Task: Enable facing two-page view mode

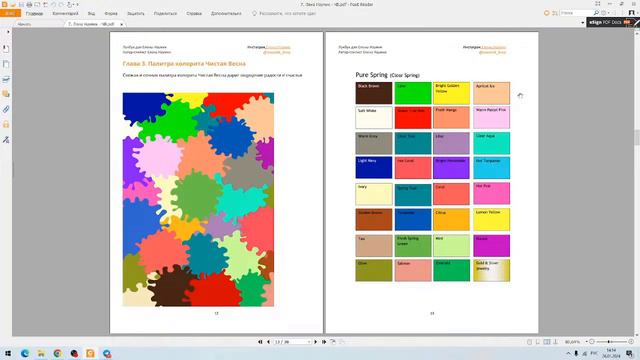Action: coord(547,342)
